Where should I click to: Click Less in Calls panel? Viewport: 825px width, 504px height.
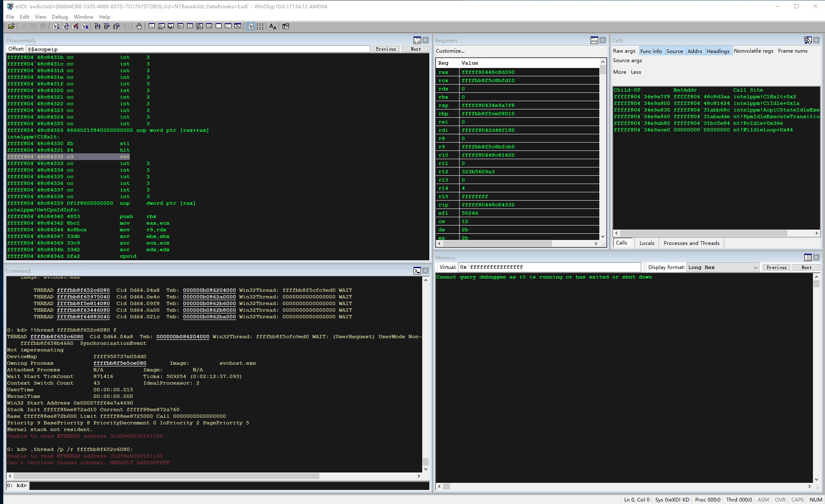click(636, 72)
